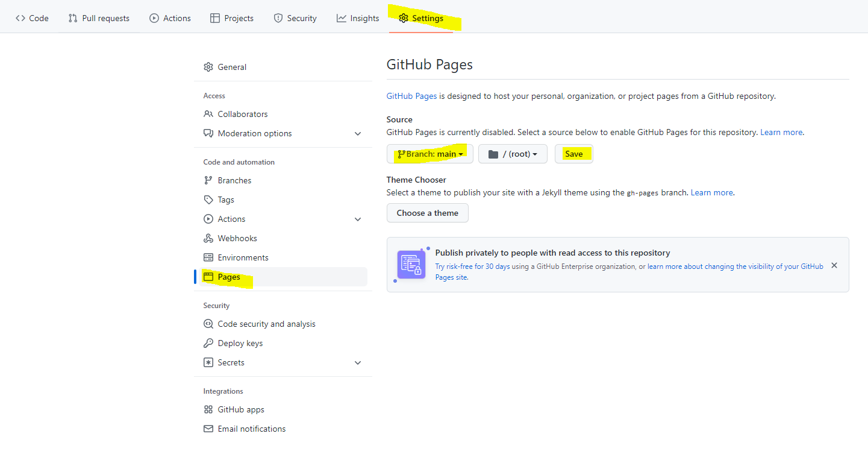Click the Tags label icon
868x457 pixels.
[x=208, y=200]
